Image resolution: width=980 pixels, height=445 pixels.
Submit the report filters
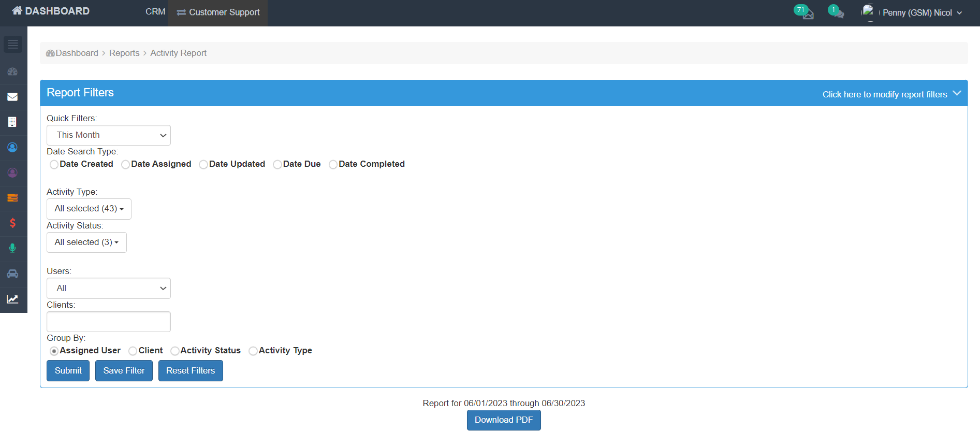click(68, 371)
